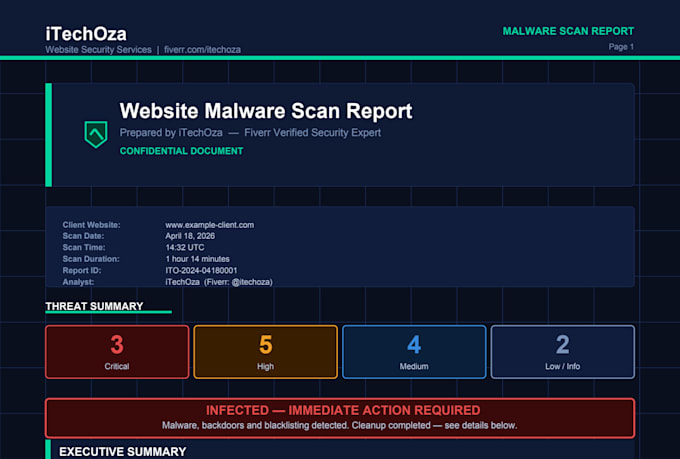Click the Analyst label

[x=78, y=282]
